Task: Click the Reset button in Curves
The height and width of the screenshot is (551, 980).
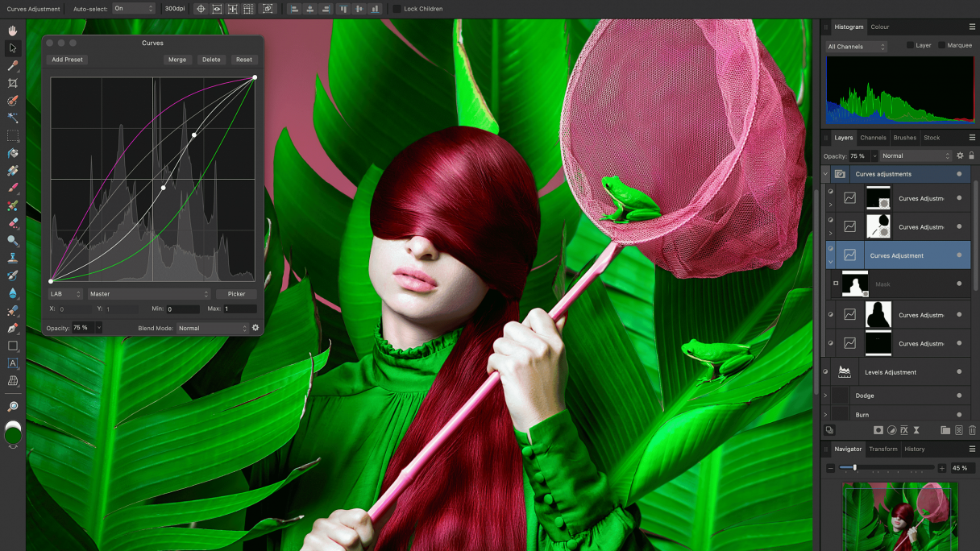Action: point(243,60)
